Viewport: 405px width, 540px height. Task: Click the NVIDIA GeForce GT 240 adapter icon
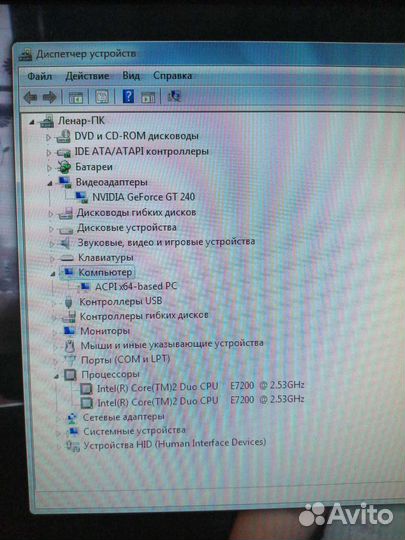click(x=81, y=197)
